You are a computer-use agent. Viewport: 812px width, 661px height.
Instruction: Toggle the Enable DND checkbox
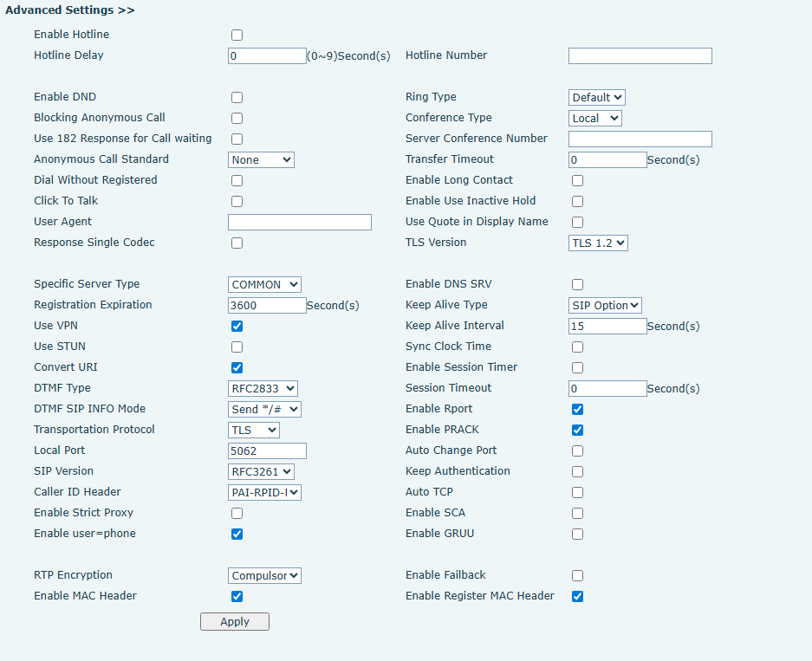(237, 98)
